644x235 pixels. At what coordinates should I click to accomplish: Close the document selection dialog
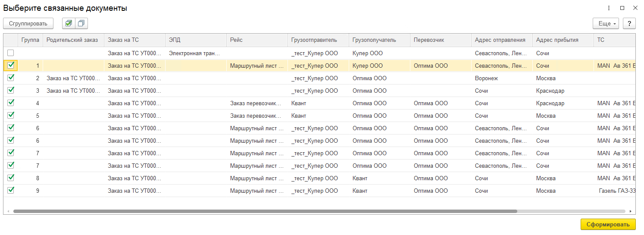(x=635, y=8)
